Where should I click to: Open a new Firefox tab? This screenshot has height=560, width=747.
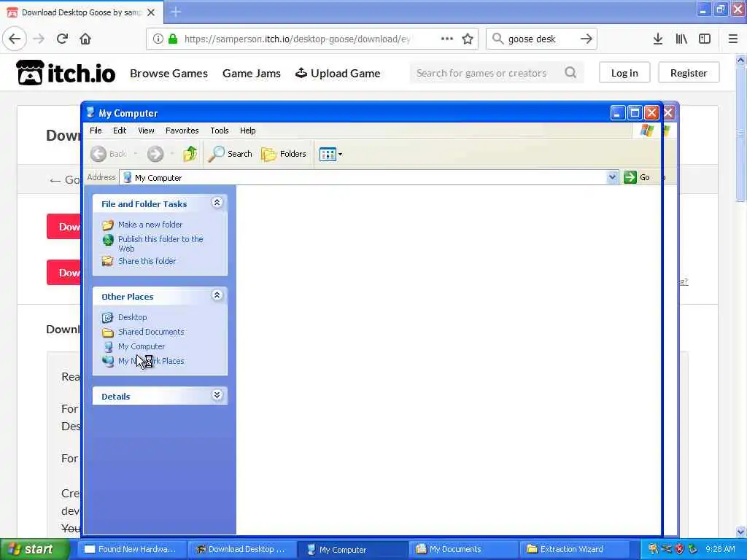[x=176, y=12]
